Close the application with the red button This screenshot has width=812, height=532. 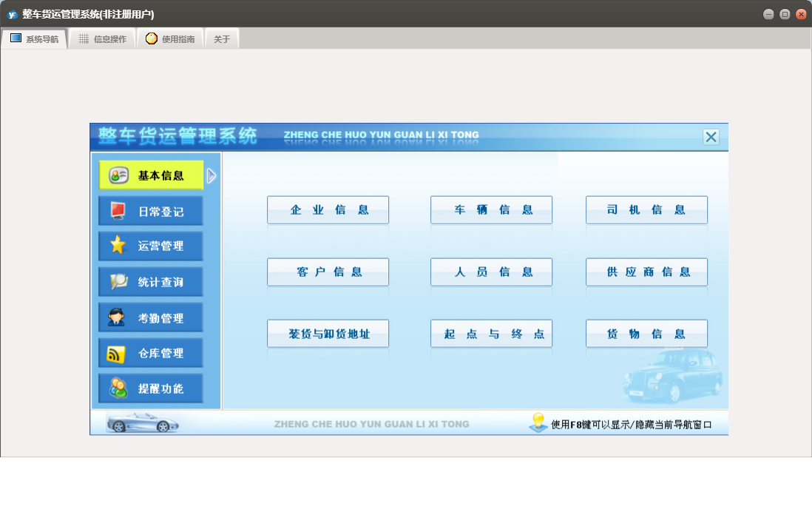pos(801,15)
